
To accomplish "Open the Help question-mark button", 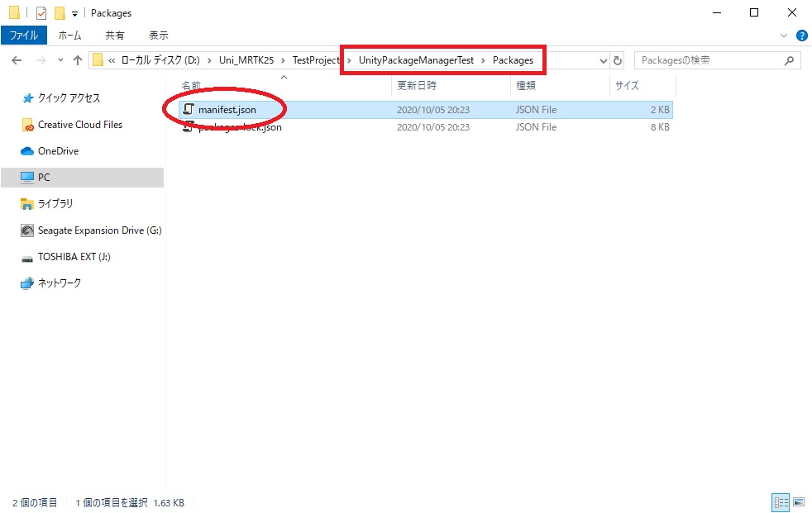I will 801,36.
